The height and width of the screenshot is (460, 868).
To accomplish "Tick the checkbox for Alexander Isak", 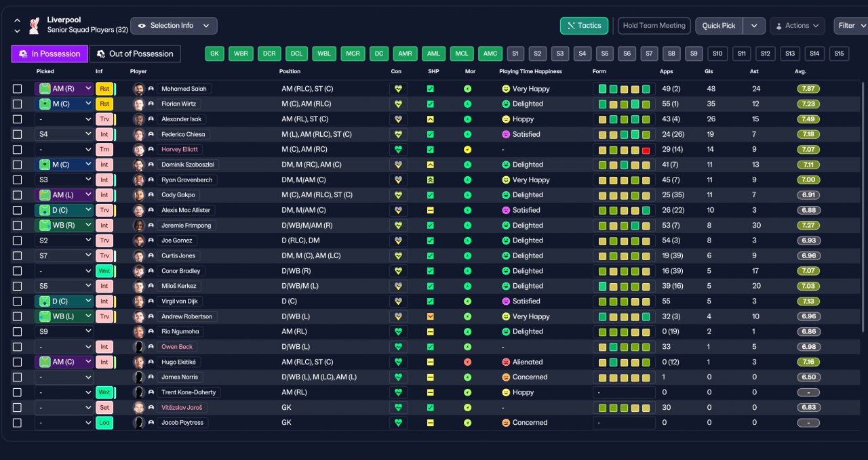I will 18,119.
